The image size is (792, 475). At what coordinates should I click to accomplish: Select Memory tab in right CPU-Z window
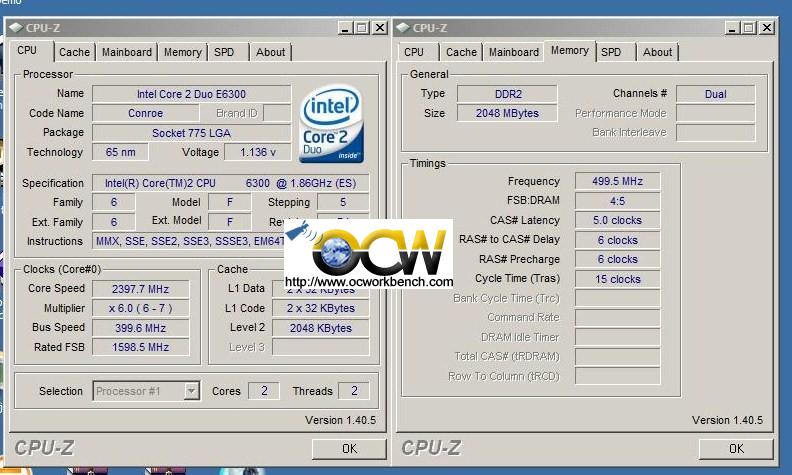570,51
